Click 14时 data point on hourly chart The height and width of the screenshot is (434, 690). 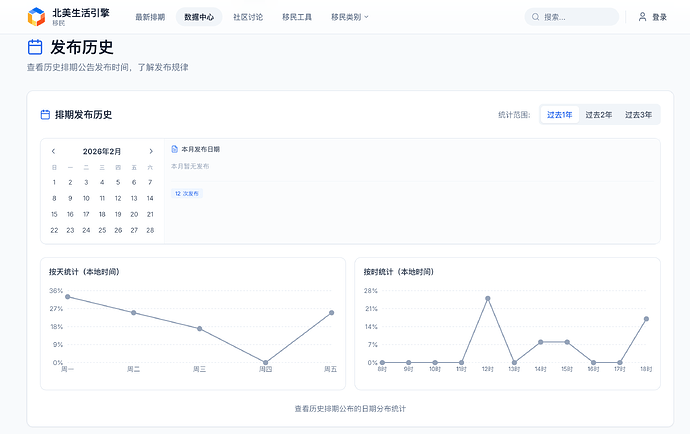[x=540, y=342]
